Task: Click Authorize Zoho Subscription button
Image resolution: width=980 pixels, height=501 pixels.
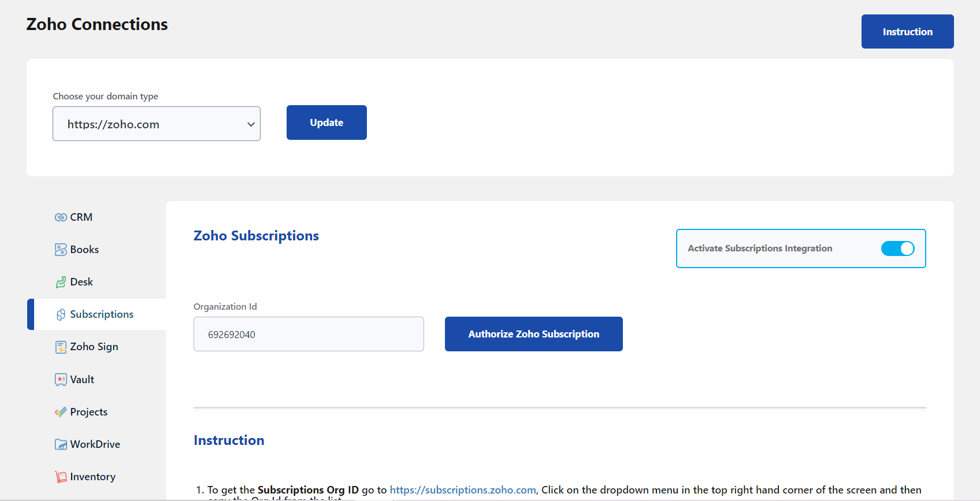Action: [x=534, y=334]
